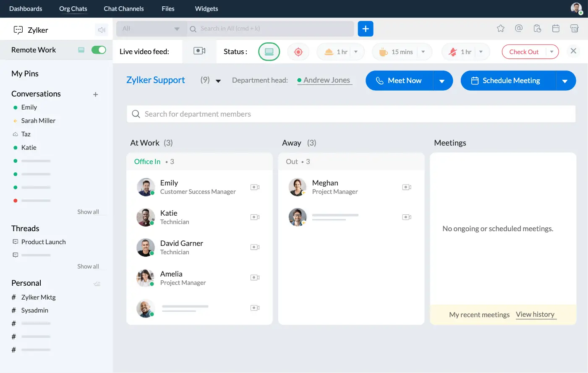Open My Pins section
The height and width of the screenshot is (373, 588).
[x=25, y=73]
